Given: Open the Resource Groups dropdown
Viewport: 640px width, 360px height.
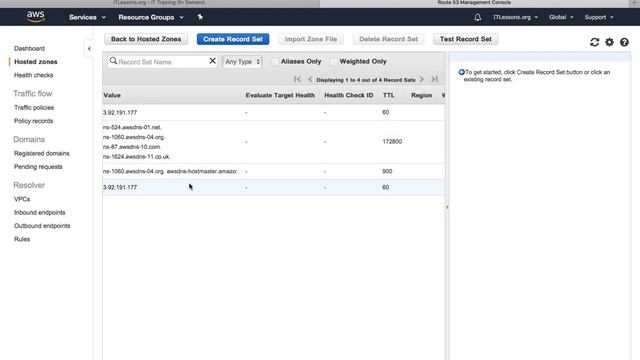Looking at the screenshot, I should (x=151, y=17).
